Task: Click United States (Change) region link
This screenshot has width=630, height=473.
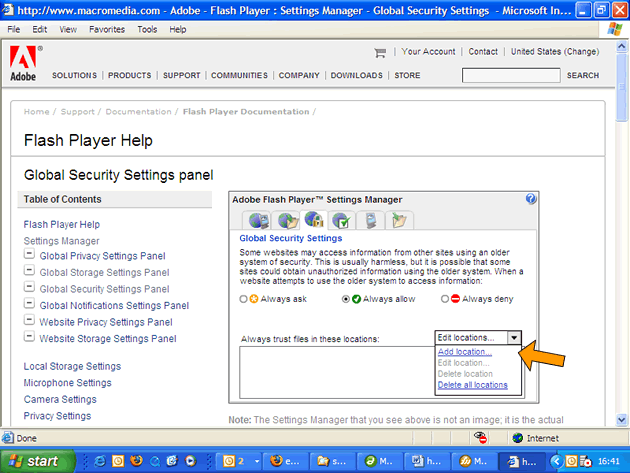Action: pos(555,51)
